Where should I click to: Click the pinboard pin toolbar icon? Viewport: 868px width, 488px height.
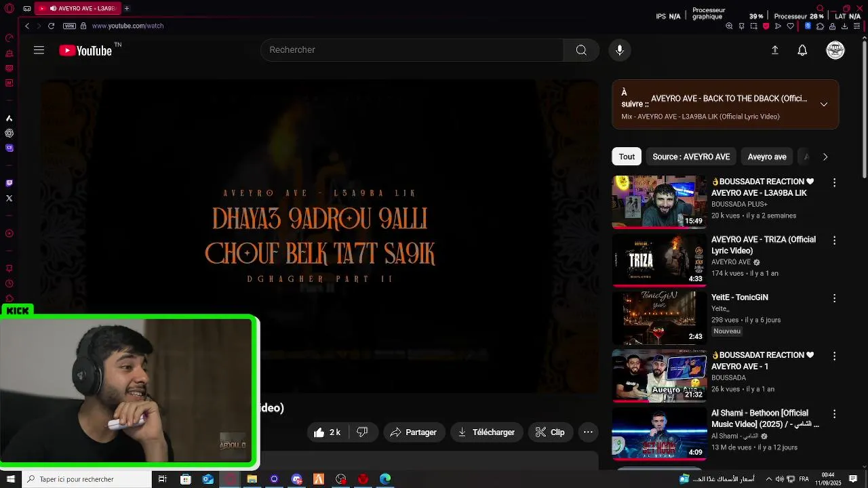coord(741,26)
